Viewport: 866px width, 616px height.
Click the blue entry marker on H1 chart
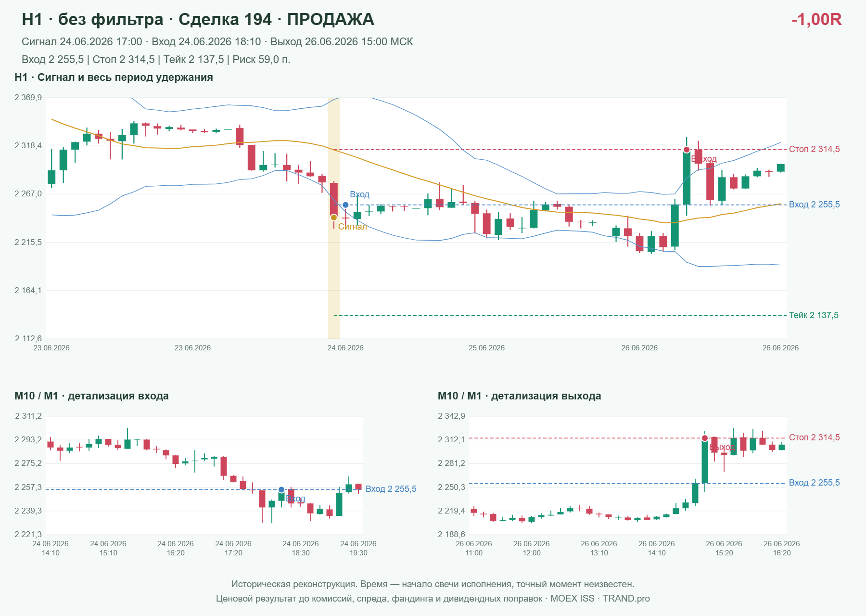point(345,205)
